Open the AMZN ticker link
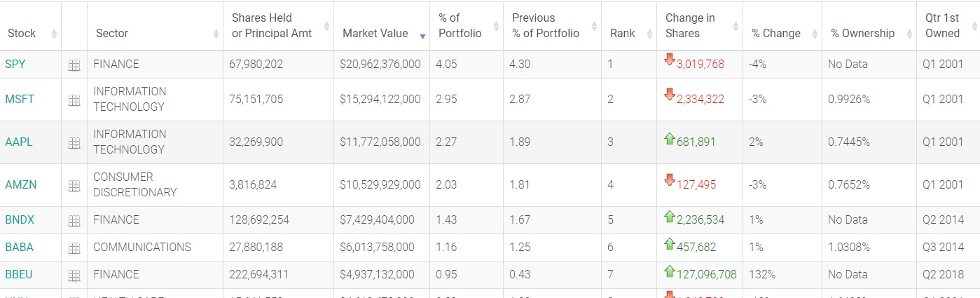Screen dimensions: 980x298 point(20,184)
